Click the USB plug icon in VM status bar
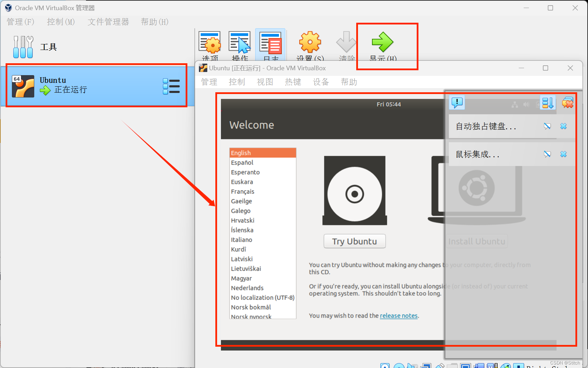Screen dimensions: 588x368 pos(440,366)
